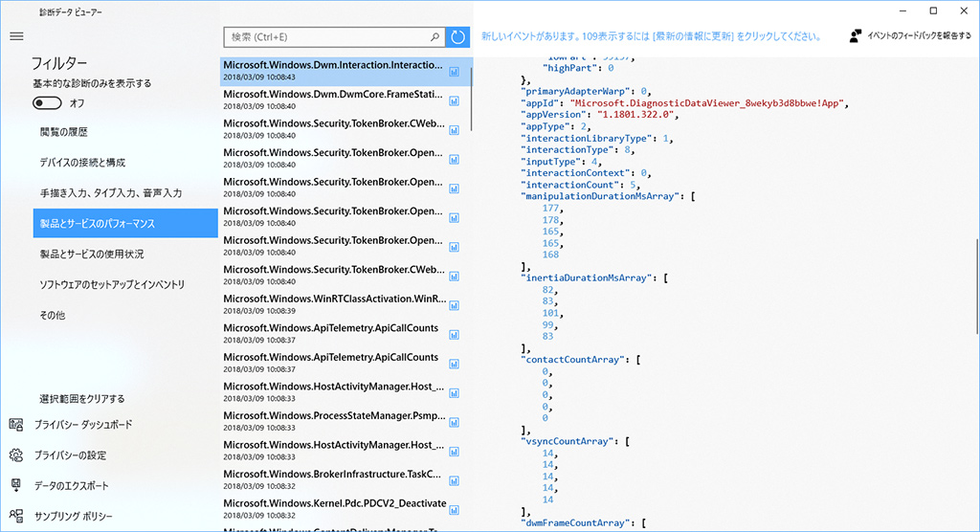Screen dimensions: 980x532
Task: Select 製品とサービスのパフォーマンス filter
Action: 125,223
